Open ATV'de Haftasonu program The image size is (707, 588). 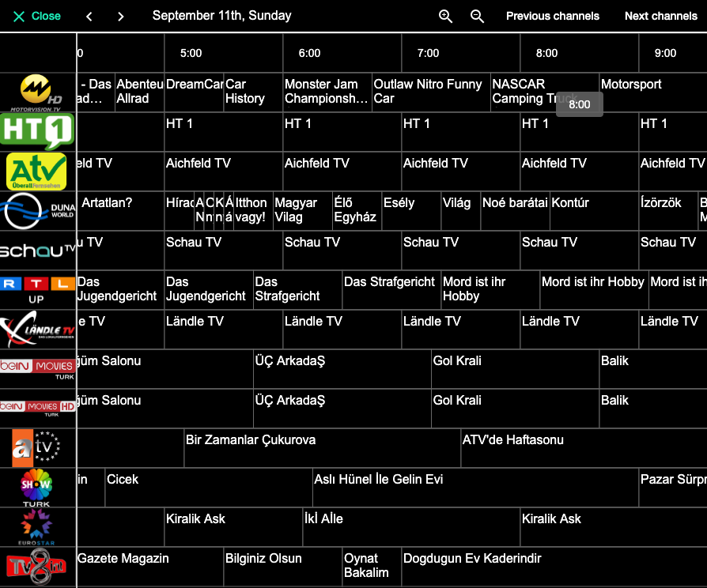[x=584, y=448]
